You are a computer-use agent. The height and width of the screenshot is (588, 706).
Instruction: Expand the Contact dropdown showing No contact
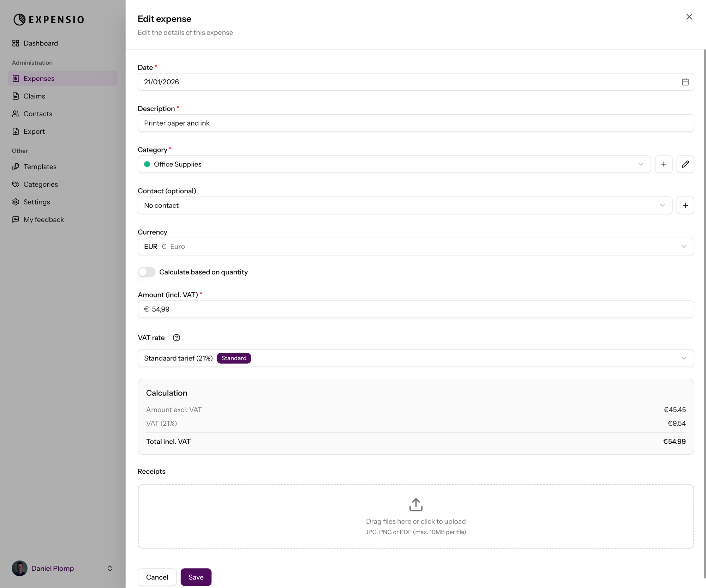[405, 205]
